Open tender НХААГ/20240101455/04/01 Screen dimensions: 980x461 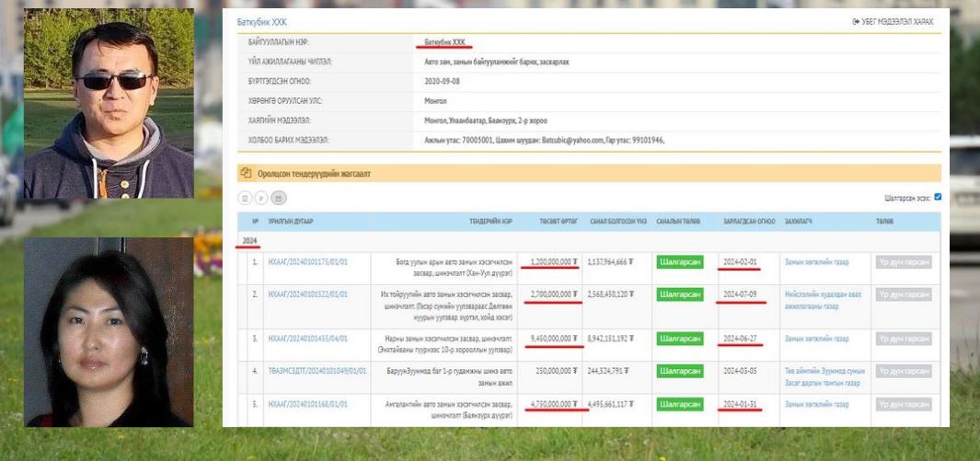pos(307,339)
